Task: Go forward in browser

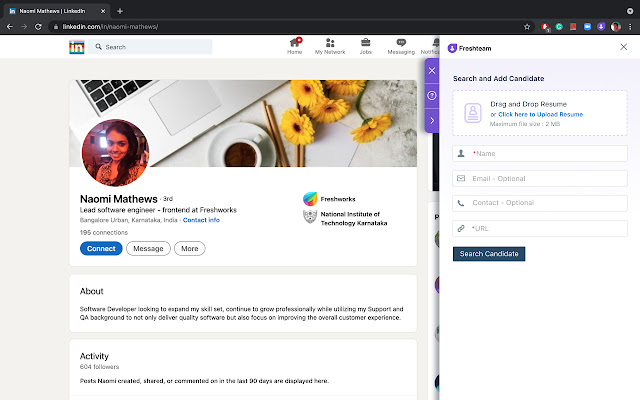Action: coord(24,27)
